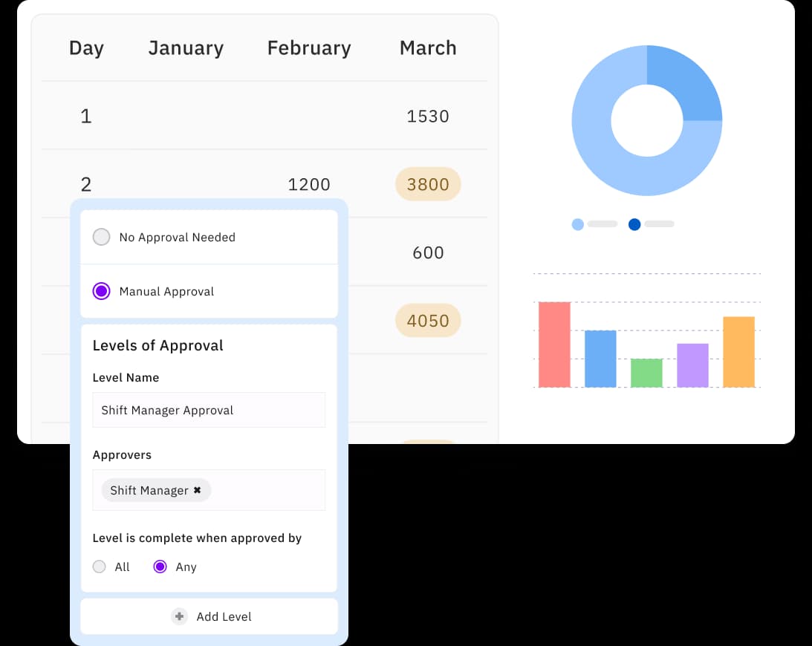Screen dimensions: 812x646
Task: Choose All for level completion
Action: click(x=99, y=567)
